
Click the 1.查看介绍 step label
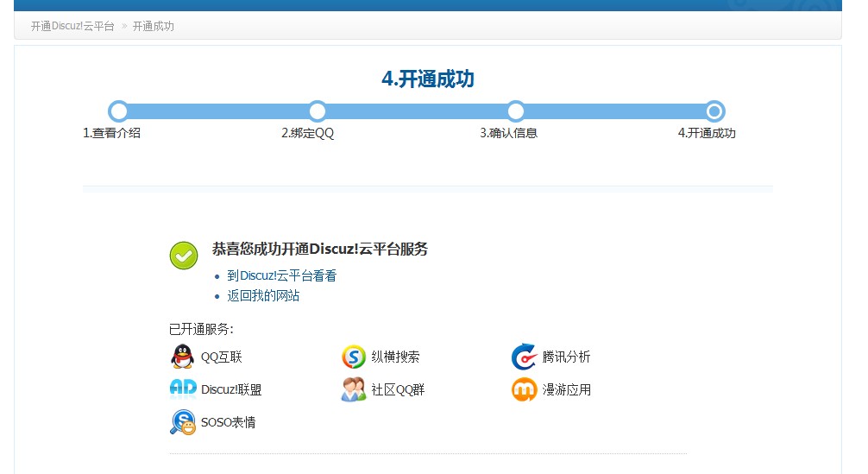112,133
